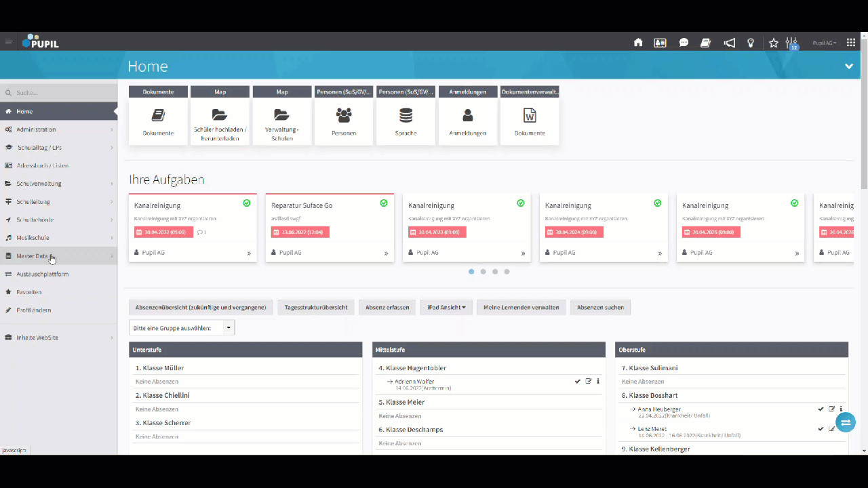Mark Reparatur Suface Go task as done
The width and height of the screenshot is (868, 488).
[384, 203]
